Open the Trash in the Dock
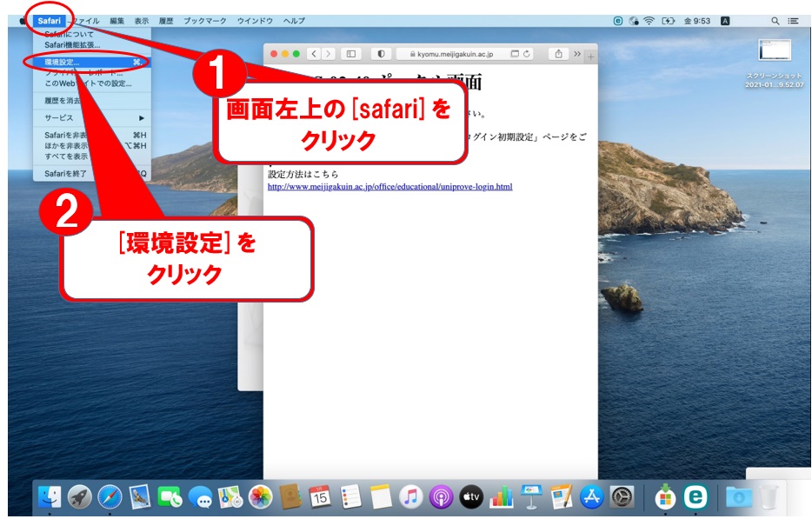Image resolution: width=812 pixels, height=519 pixels. [769, 496]
